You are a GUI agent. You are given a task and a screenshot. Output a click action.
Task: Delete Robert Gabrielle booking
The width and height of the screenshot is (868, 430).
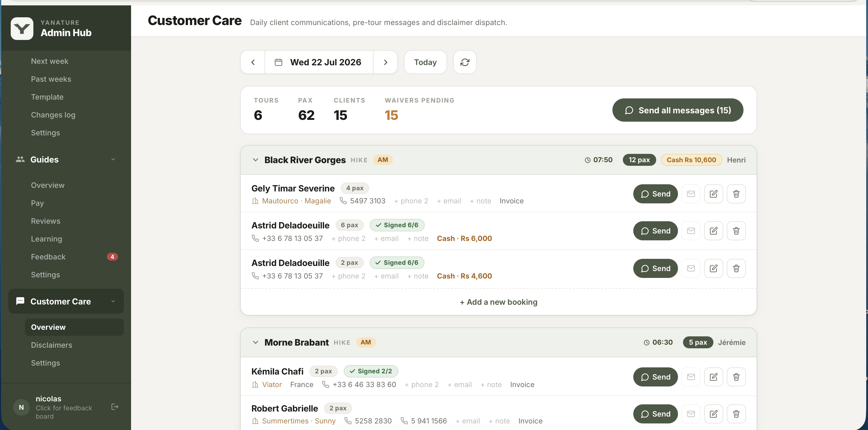coord(736,414)
